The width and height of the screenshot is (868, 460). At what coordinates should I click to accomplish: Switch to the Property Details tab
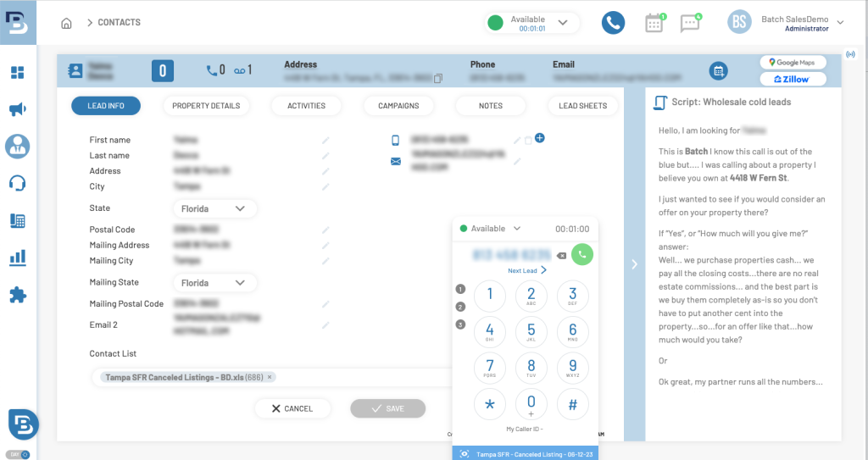[206, 106]
